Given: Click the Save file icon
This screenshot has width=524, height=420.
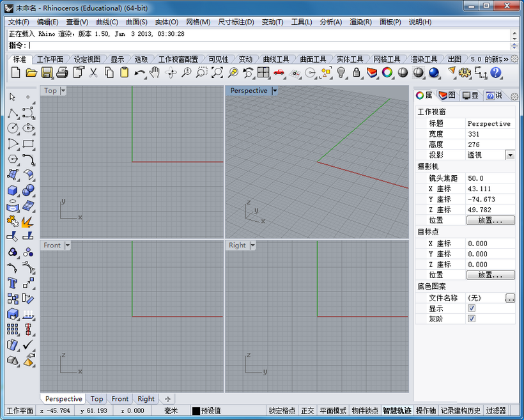Looking at the screenshot, I should pyautogui.click(x=46, y=73).
